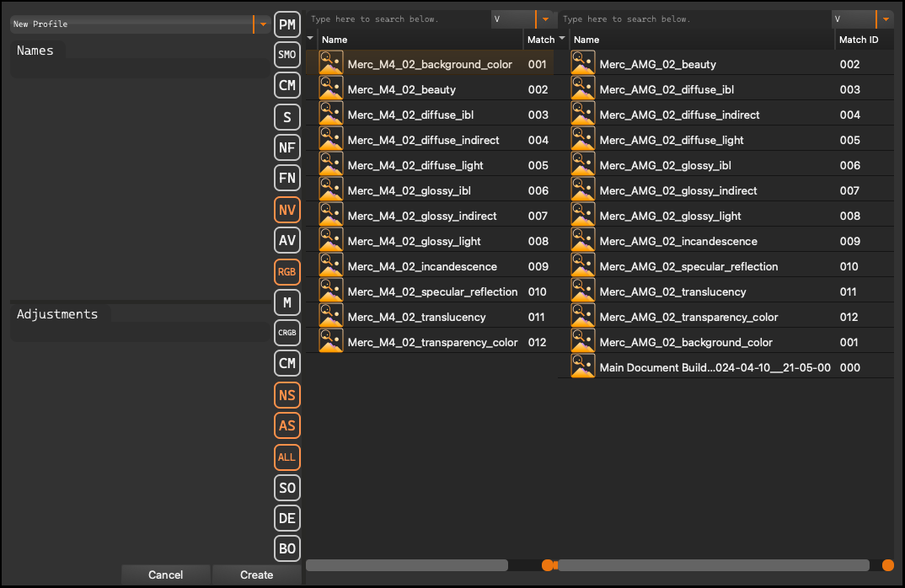Click the image icon next to Merc_M4_02_incandescence

click(x=330, y=266)
